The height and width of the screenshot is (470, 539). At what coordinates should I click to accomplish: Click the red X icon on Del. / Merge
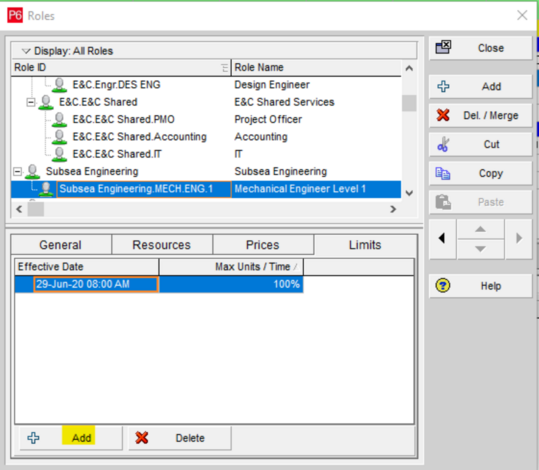[x=443, y=115]
